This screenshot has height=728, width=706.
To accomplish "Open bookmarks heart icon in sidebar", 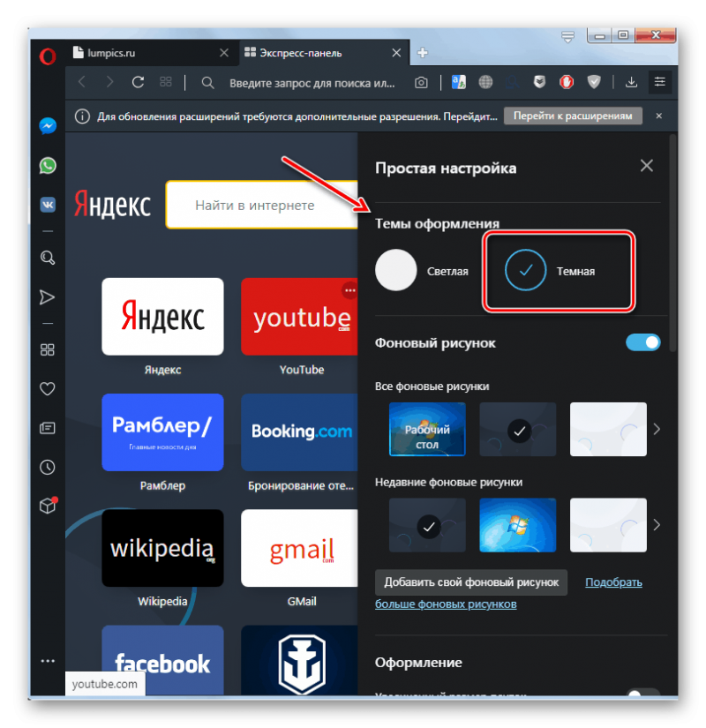I will point(48,388).
